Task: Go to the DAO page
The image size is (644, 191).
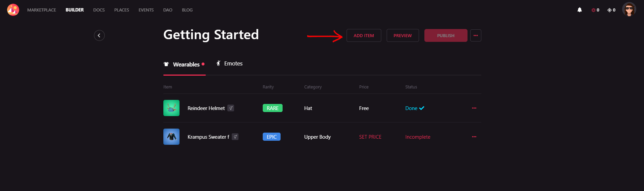Action: (168, 10)
